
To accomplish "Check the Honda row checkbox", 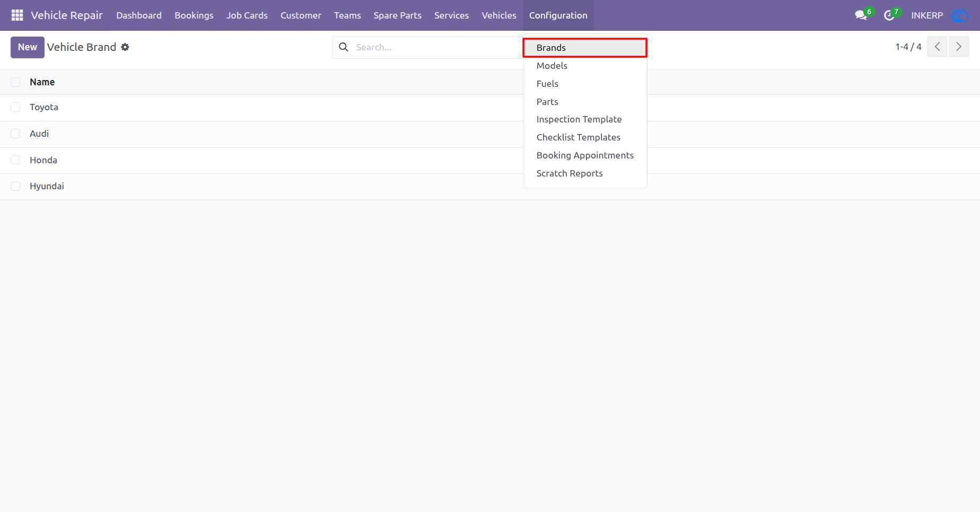I will 15,160.
